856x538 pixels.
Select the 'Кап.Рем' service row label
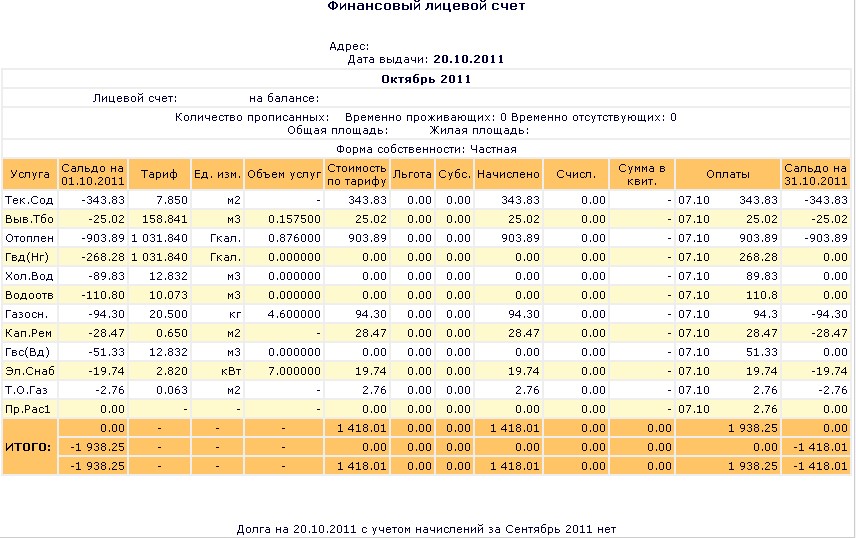(28, 333)
